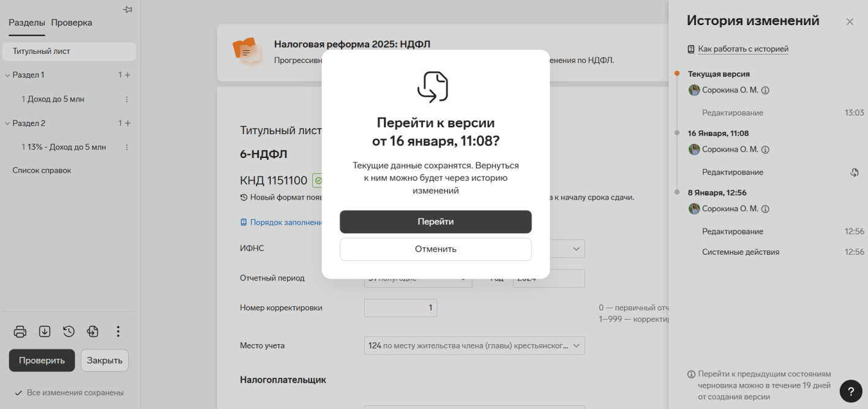The image size is (868, 409).
Task: Open the help question mark button
Action: pos(851,391)
